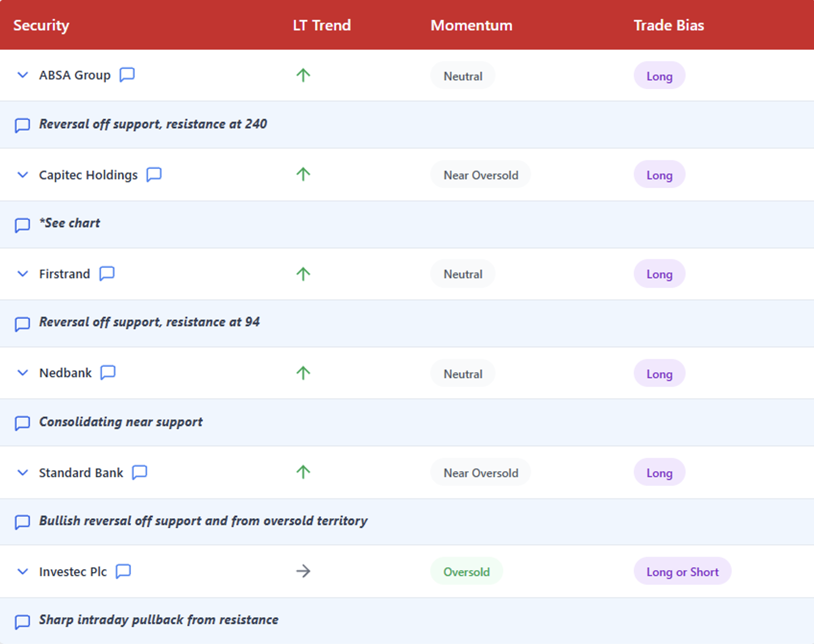Select the Firstrand security name
The height and width of the screenshot is (644, 814).
(65, 274)
